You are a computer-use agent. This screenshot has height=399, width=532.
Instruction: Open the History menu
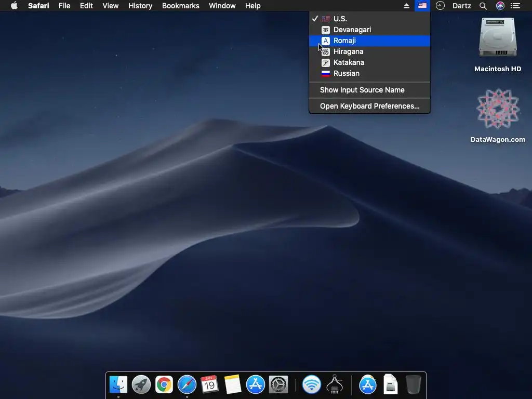[x=140, y=6]
